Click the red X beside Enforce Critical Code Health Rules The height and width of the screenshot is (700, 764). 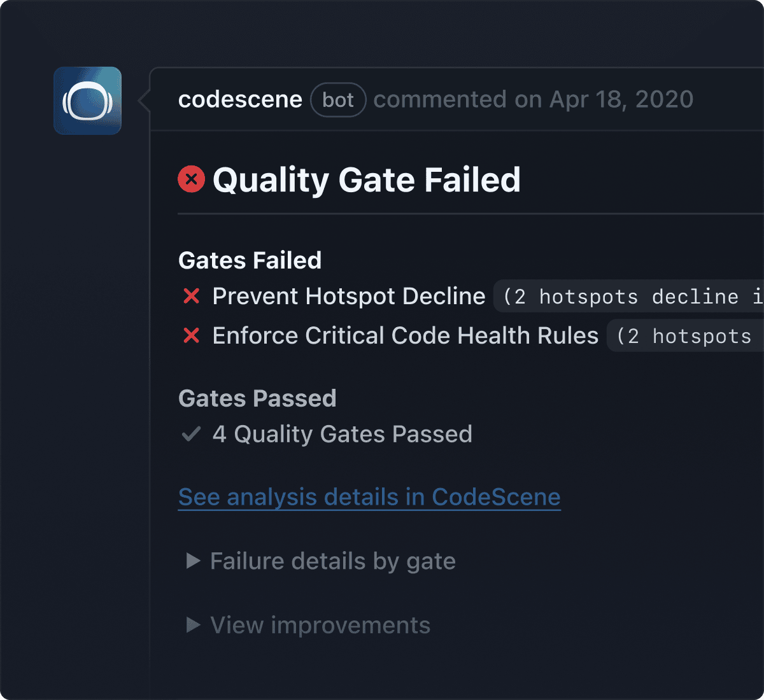pos(192,335)
